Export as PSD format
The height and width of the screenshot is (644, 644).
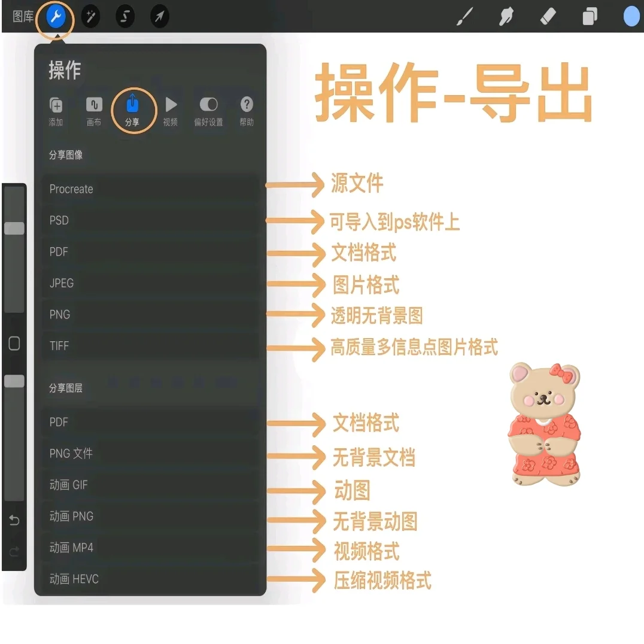150,220
